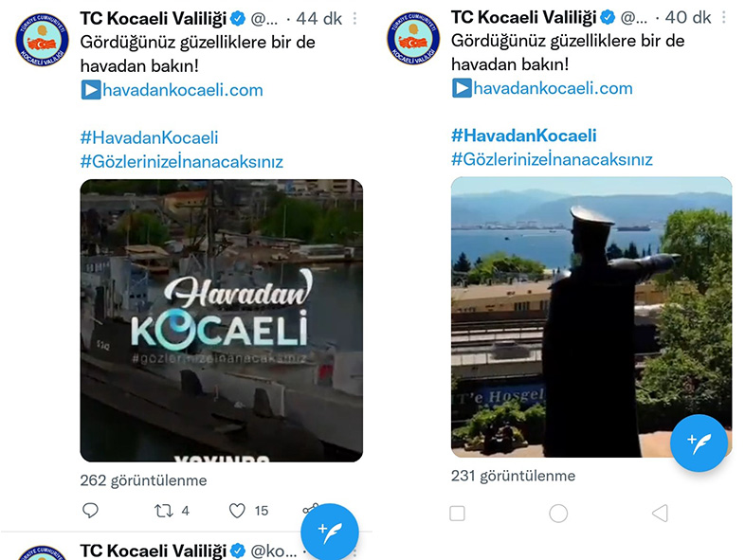Open #GözlerinizeİnanacaksınIz hashtag in right tweet
745x560 pixels.
click(x=552, y=159)
